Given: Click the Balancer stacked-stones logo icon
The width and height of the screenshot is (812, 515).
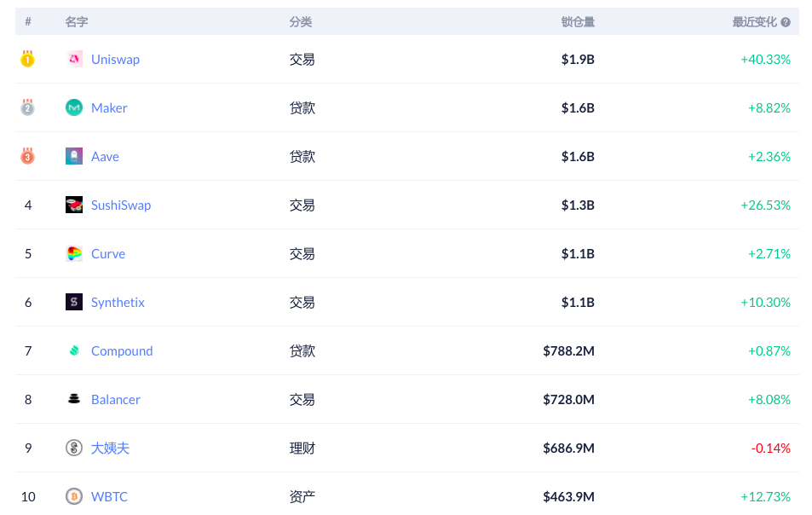Looking at the screenshot, I should [x=74, y=399].
